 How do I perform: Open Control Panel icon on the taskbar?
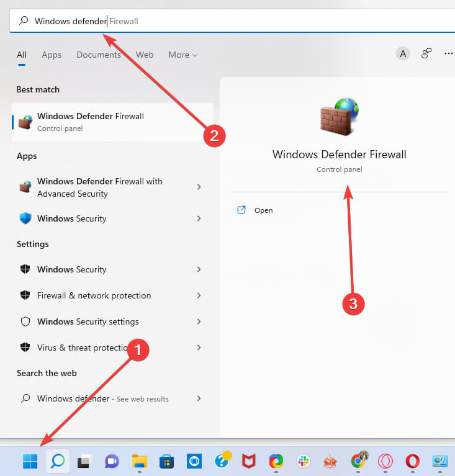[x=440, y=462]
